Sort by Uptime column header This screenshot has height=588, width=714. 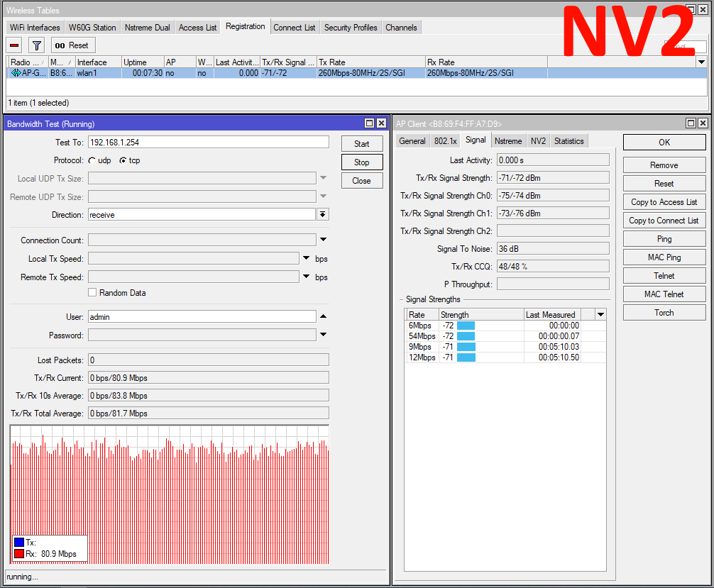coord(143,62)
